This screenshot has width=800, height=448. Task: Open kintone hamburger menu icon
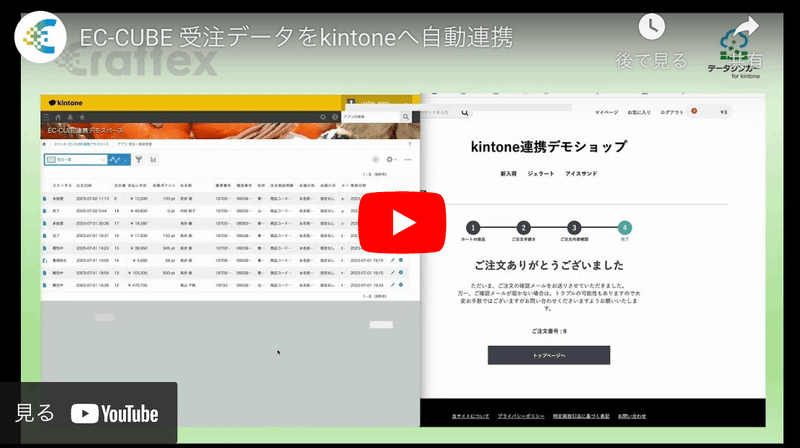pyautogui.click(x=46, y=117)
